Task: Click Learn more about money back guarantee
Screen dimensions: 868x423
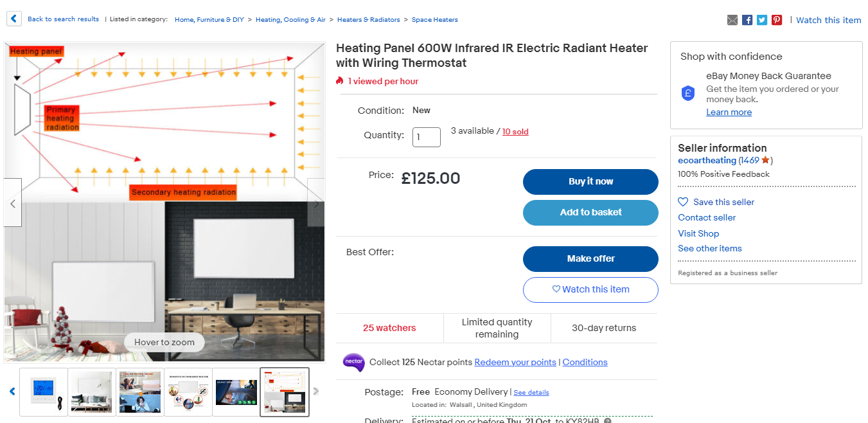Action: 729,112
